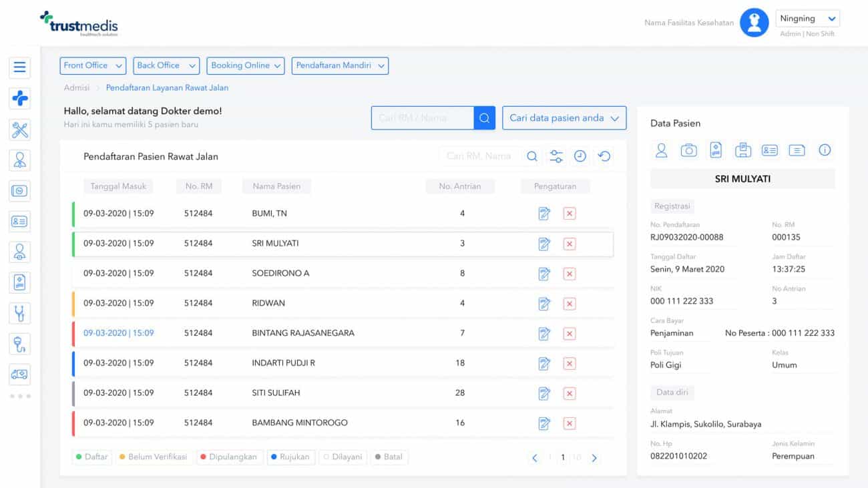Viewport: 868px width, 488px height.
Task: Go to the next page of results
Action: click(x=594, y=458)
